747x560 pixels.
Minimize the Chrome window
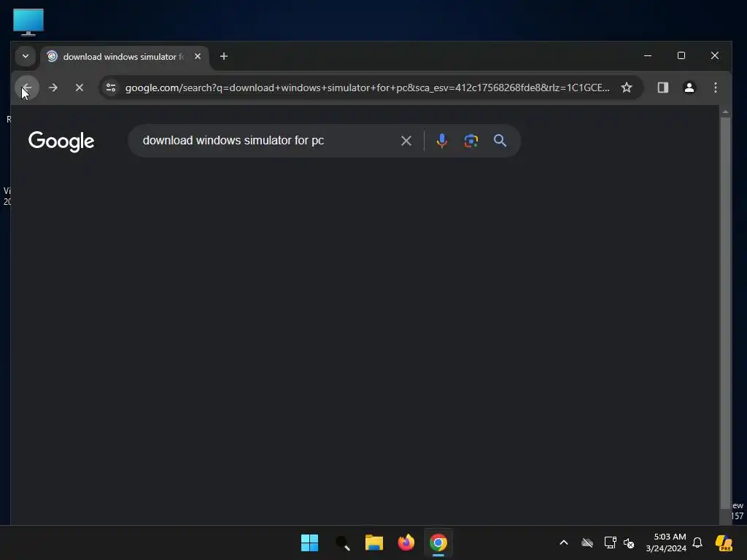[x=648, y=55]
